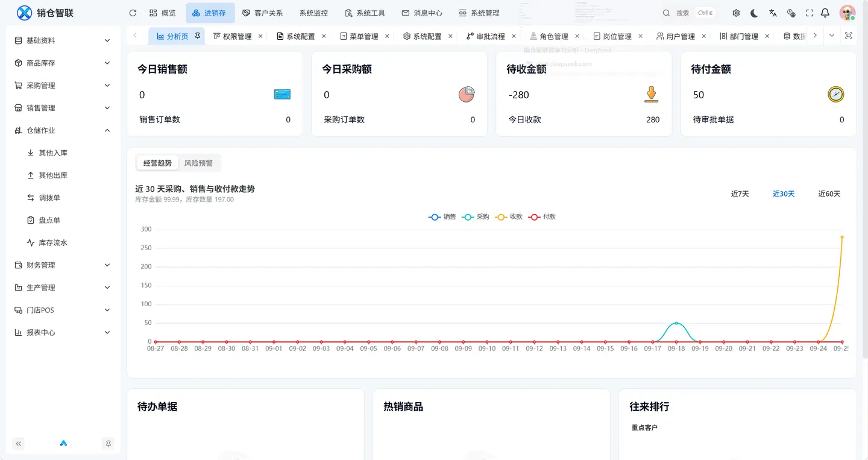
Task: Toggle 付款 series in chart legend
Action: click(542, 216)
